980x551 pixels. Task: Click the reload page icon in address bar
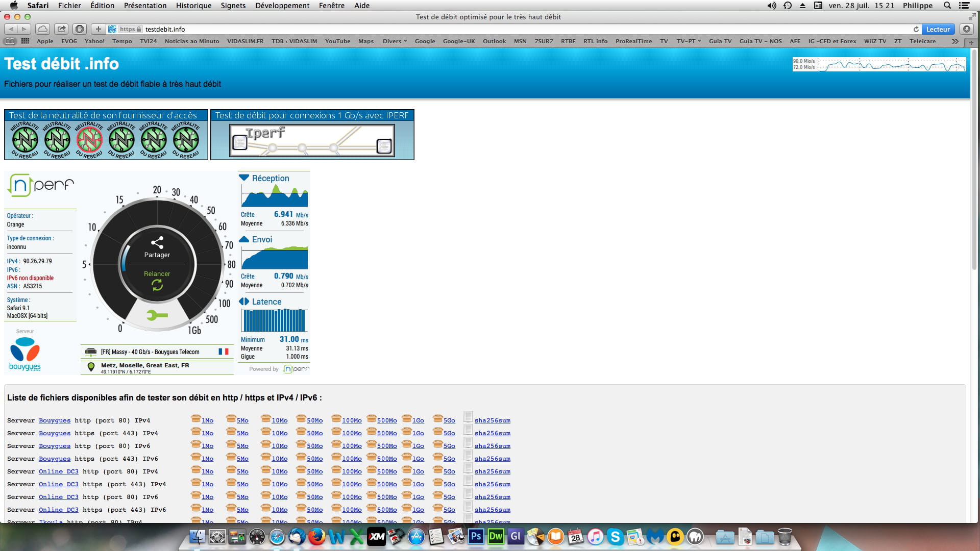(x=916, y=29)
